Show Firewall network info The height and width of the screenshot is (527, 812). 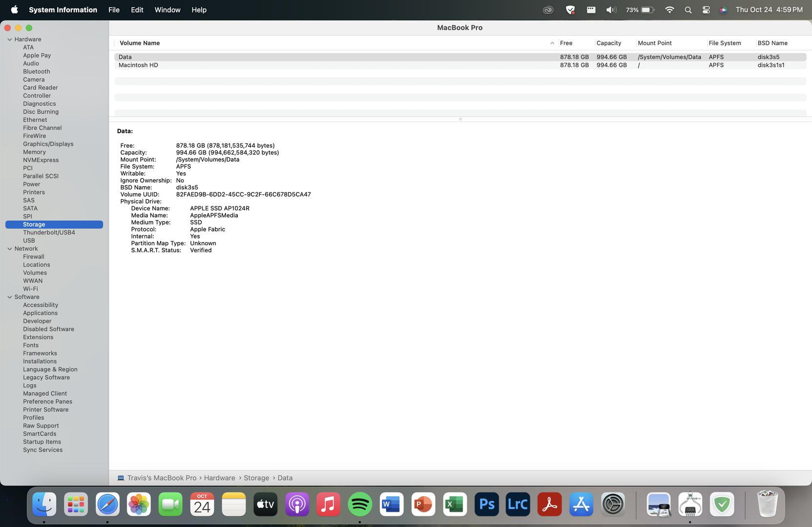click(x=34, y=257)
